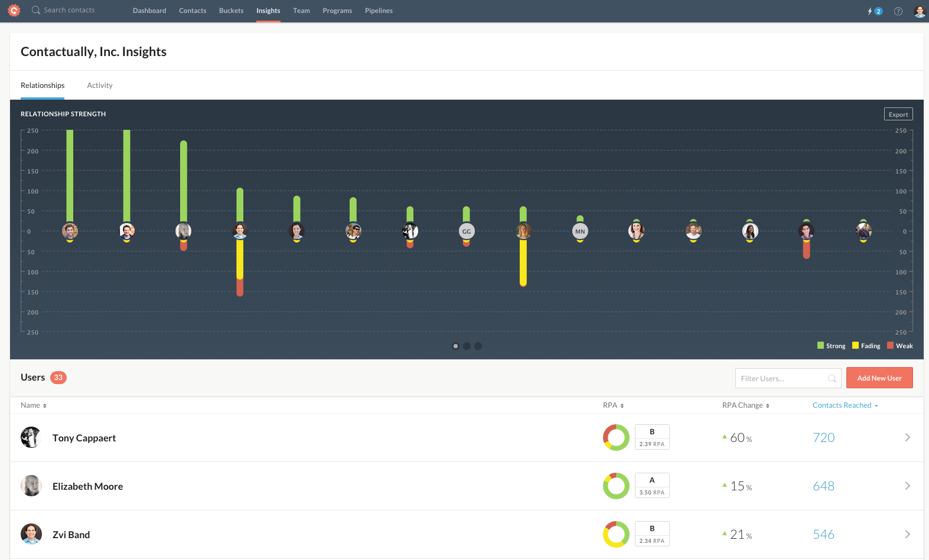Click the RPA donut chart for Tony Cappaert
This screenshot has height=560, width=929.
click(616, 438)
